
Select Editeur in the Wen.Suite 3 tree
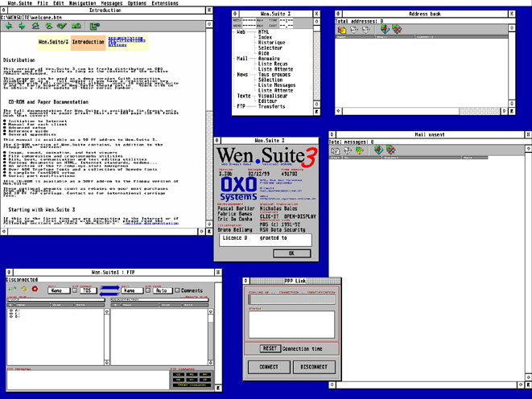[x=268, y=101]
